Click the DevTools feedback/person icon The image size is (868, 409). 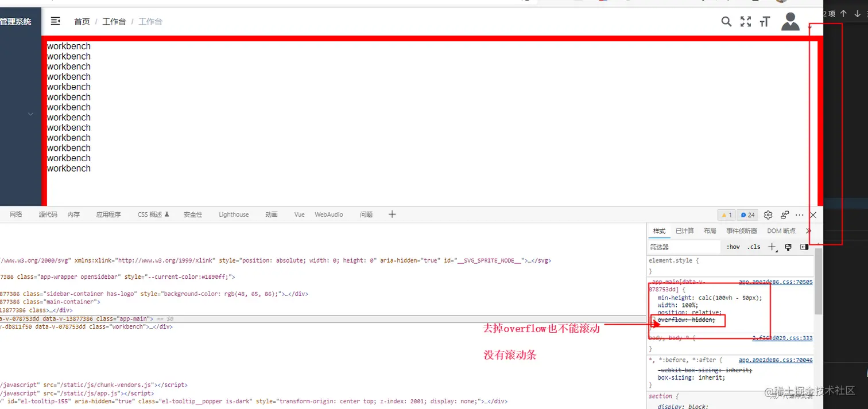(785, 215)
